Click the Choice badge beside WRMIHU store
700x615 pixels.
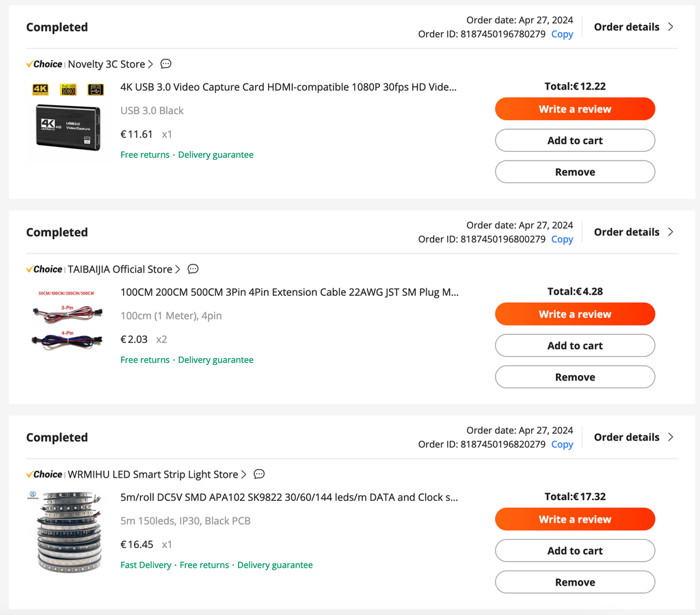pyautogui.click(x=44, y=474)
